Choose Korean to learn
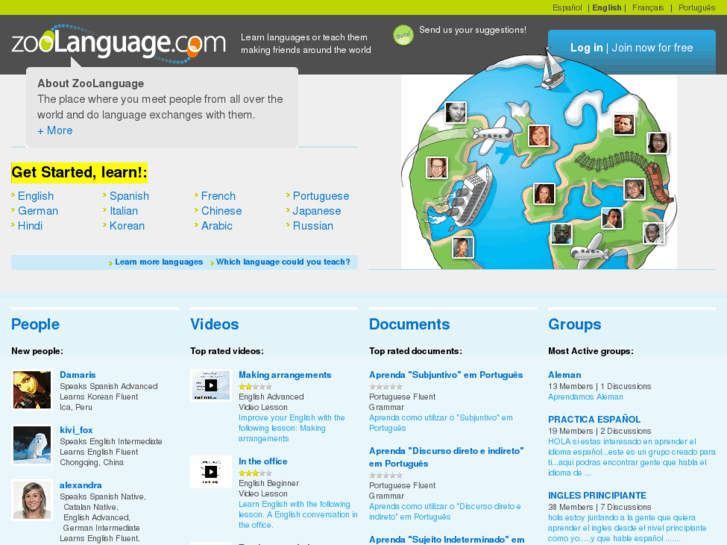The height and width of the screenshot is (545, 727). point(127,226)
